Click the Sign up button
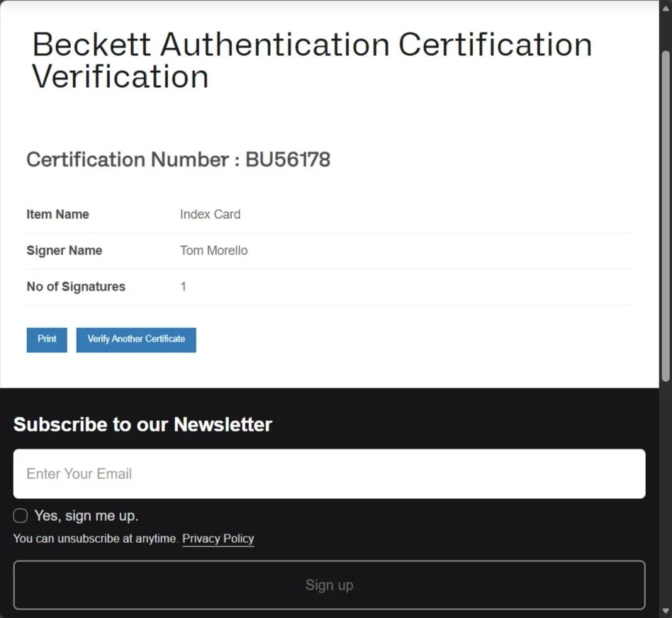This screenshot has width=672, height=618. pos(329,585)
